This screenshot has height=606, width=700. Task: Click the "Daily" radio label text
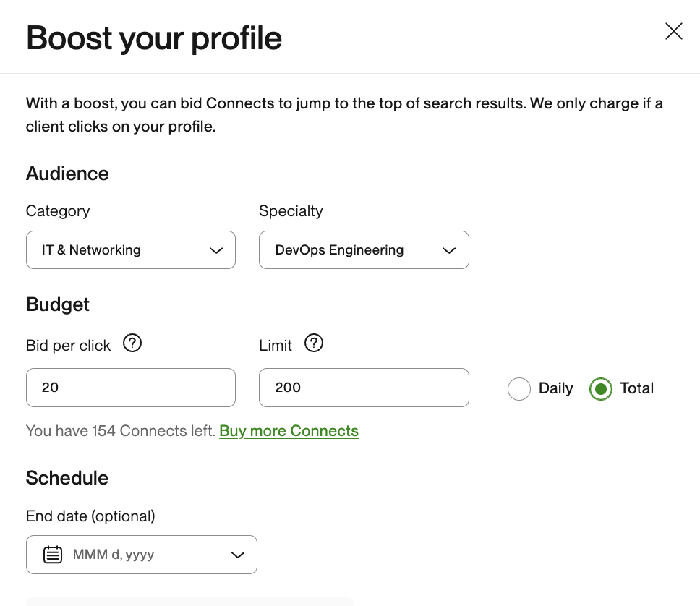pos(555,388)
